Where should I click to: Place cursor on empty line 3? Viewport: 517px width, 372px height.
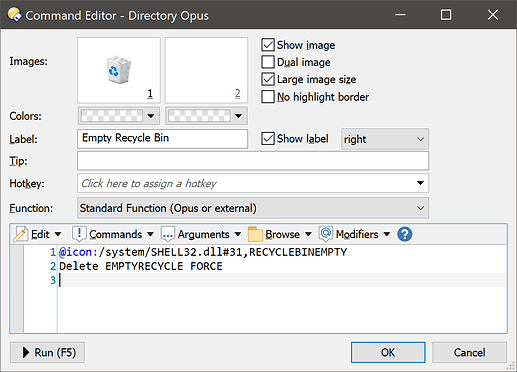coord(283,280)
